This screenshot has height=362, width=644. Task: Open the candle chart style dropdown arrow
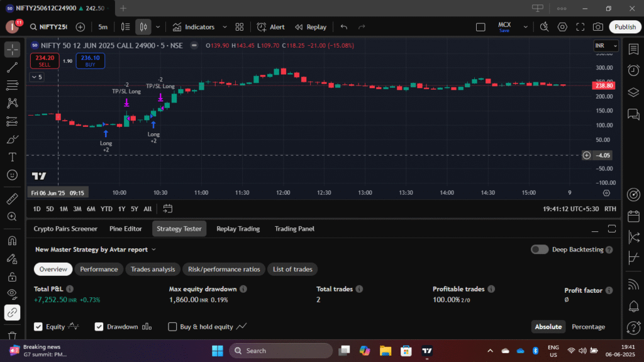pyautogui.click(x=158, y=27)
